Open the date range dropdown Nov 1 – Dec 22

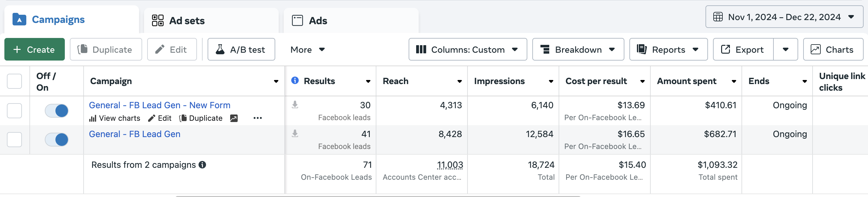click(x=784, y=17)
